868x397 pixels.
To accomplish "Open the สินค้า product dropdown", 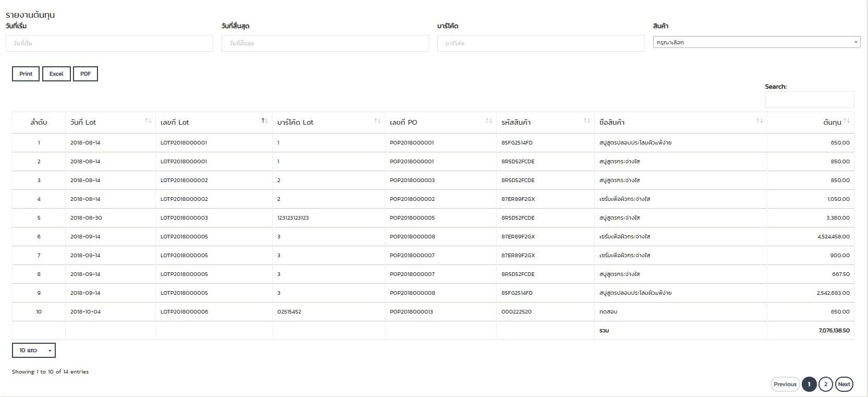I will tap(756, 42).
